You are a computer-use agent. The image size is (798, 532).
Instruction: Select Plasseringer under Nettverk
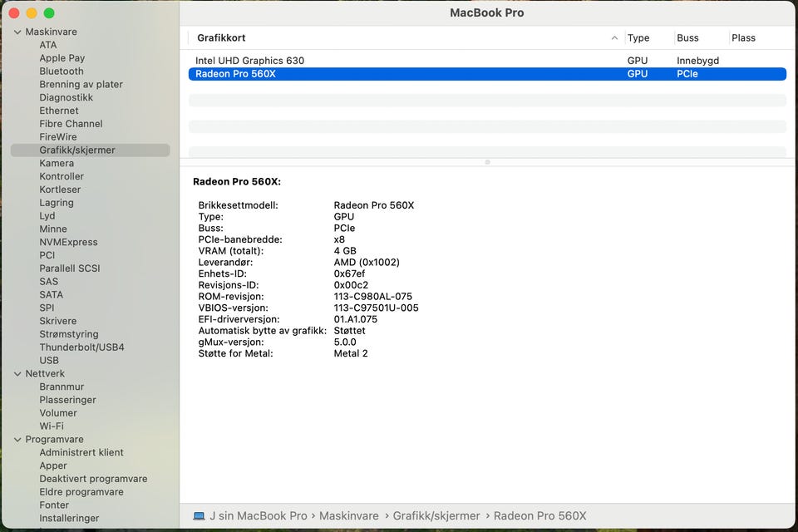[67, 400]
